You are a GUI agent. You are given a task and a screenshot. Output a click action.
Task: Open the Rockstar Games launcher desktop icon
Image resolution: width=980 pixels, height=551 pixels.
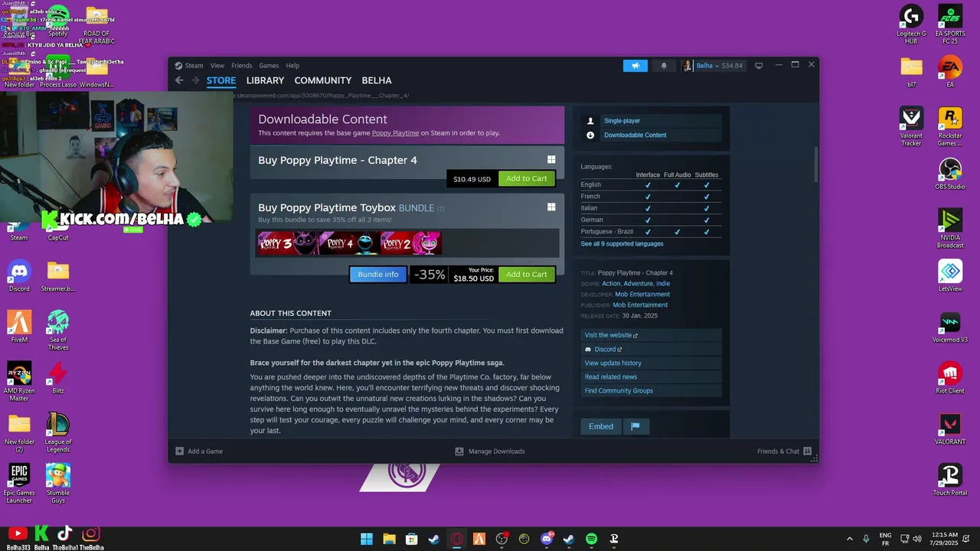950,127
